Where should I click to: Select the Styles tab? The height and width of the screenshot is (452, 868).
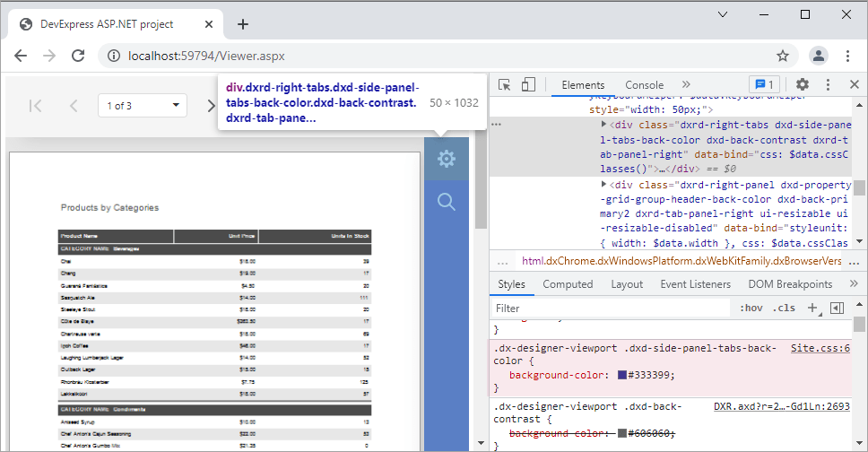click(511, 284)
